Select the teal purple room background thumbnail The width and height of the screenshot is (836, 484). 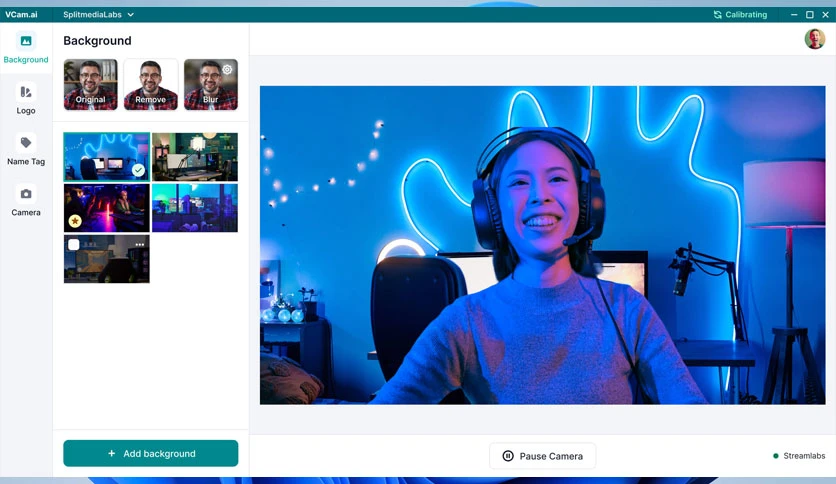195,208
